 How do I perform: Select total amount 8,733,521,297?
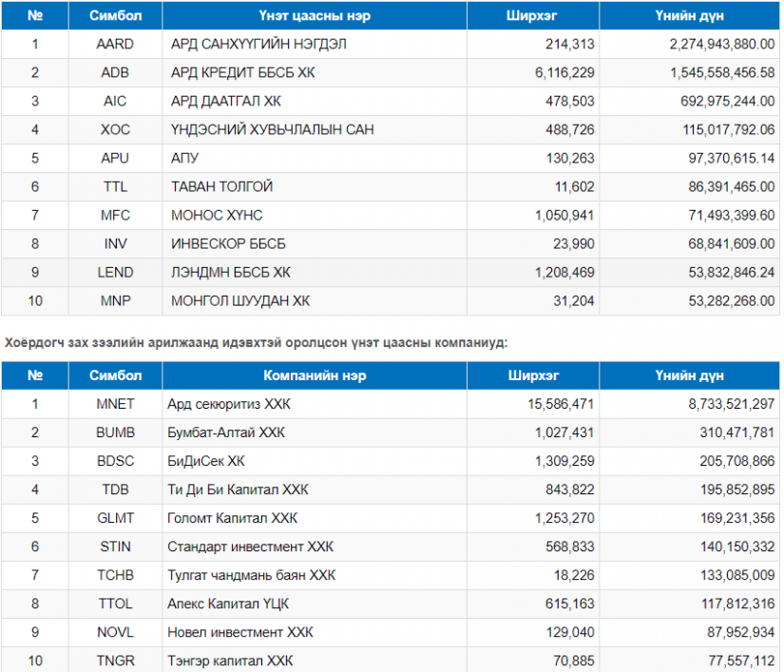point(732,404)
